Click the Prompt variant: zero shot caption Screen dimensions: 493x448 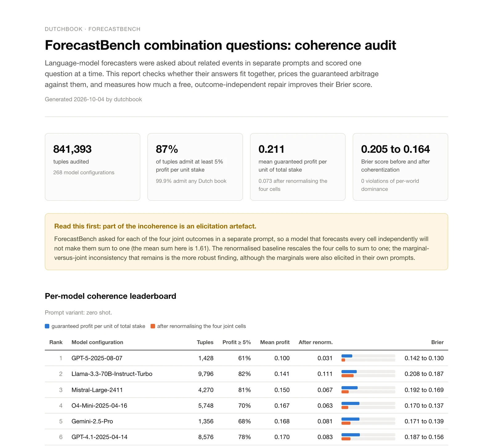[78, 313]
